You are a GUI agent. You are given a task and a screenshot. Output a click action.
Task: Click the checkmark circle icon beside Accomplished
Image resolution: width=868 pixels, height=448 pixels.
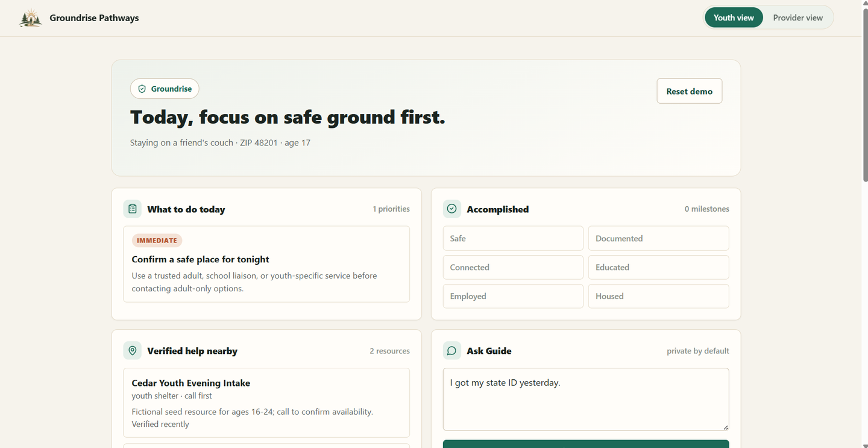tap(452, 209)
